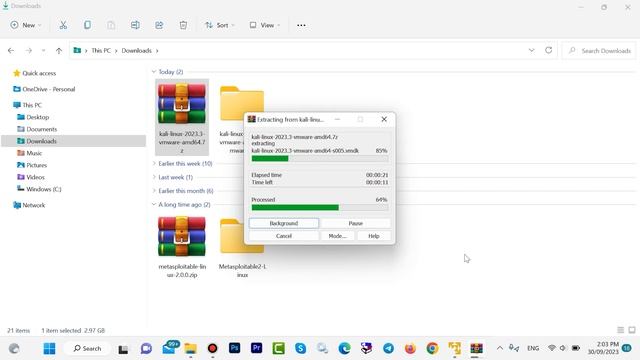Open Photoshop from taskbar
This screenshot has width=640, height=360.
click(234, 348)
